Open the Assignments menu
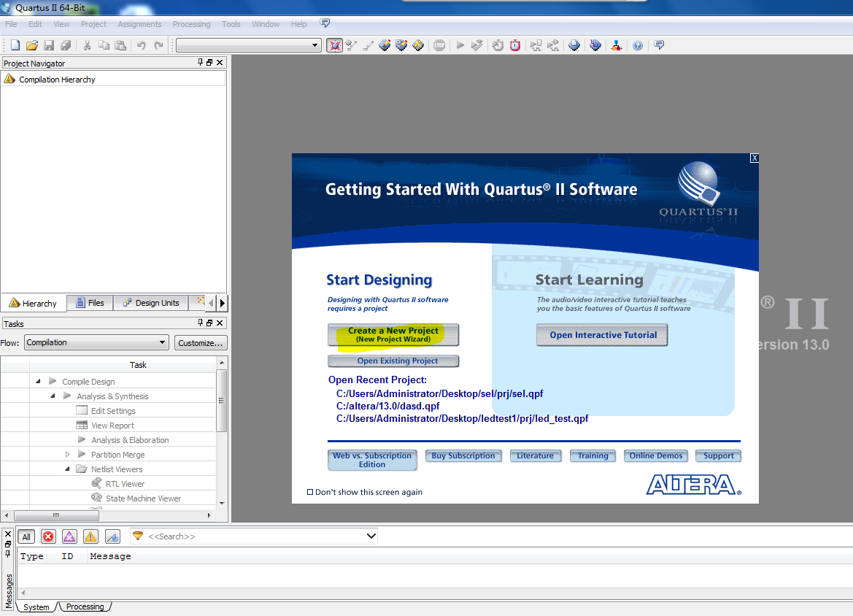Image resolution: width=853 pixels, height=616 pixels. 139,24
